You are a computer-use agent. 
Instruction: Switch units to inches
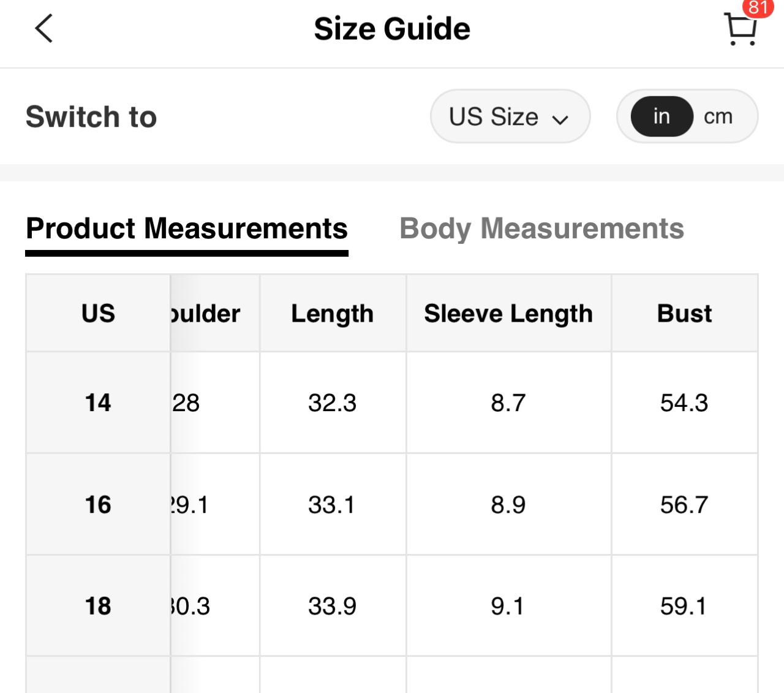(x=661, y=116)
